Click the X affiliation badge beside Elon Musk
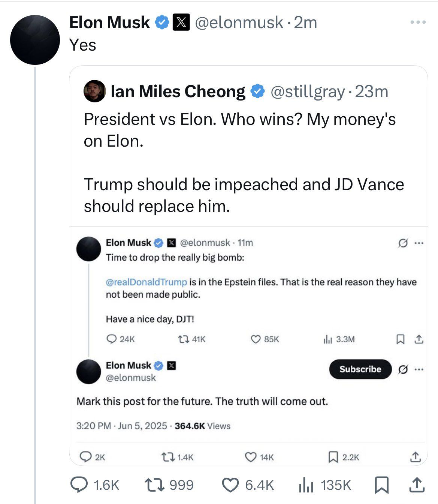This screenshot has height=504, width=438. [181, 22]
